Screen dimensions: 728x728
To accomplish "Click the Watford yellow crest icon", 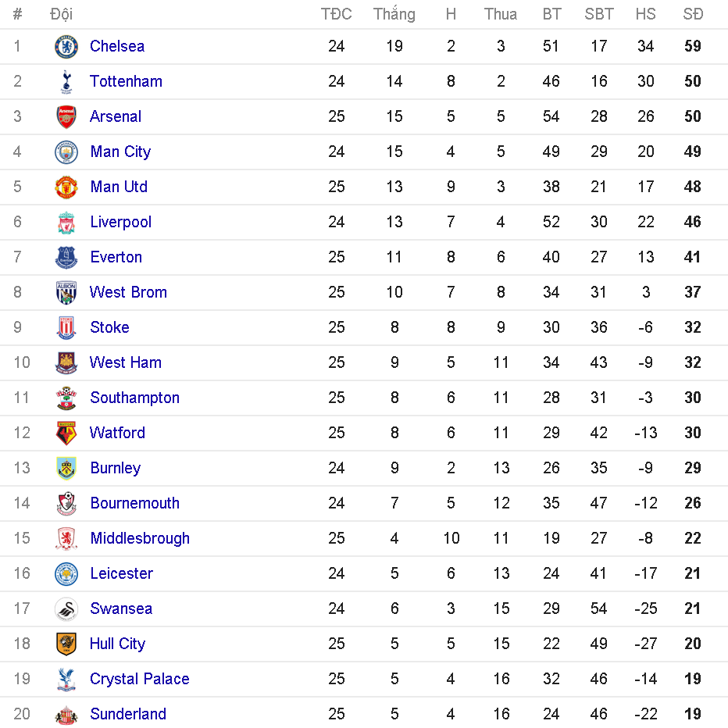I will pos(66,434).
